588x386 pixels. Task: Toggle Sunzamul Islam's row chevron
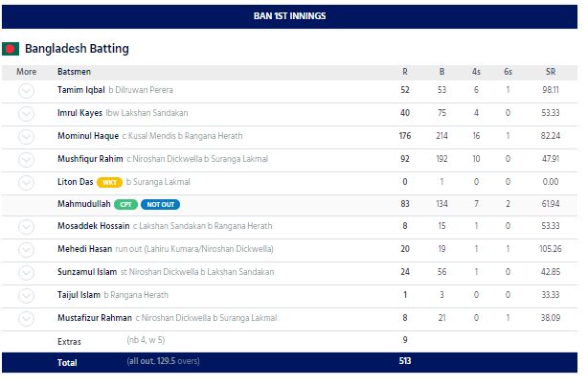point(26,273)
